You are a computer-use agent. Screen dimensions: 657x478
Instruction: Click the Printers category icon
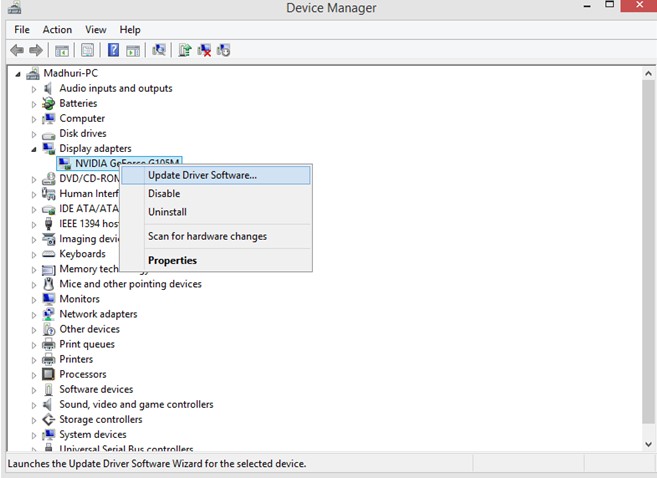pyautogui.click(x=49, y=359)
